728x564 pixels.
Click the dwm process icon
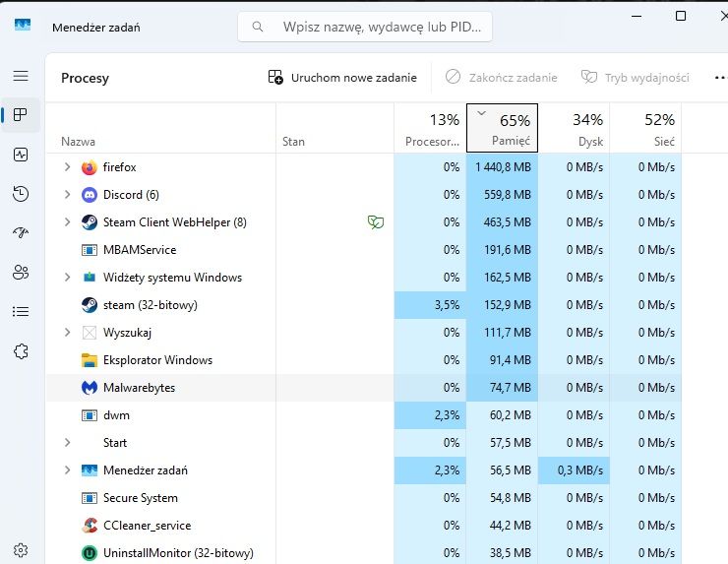90,415
